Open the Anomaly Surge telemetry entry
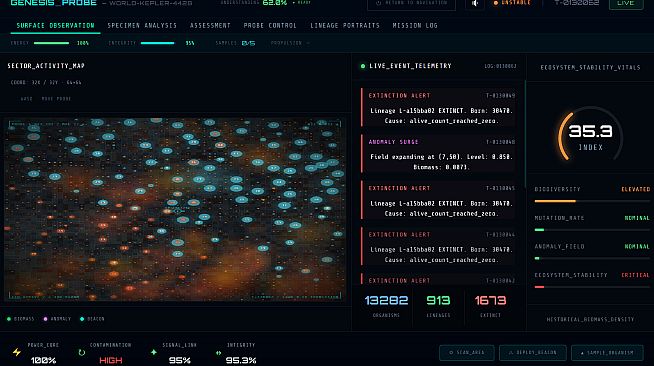Viewport: 654px width, 366px height. click(x=438, y=154)
